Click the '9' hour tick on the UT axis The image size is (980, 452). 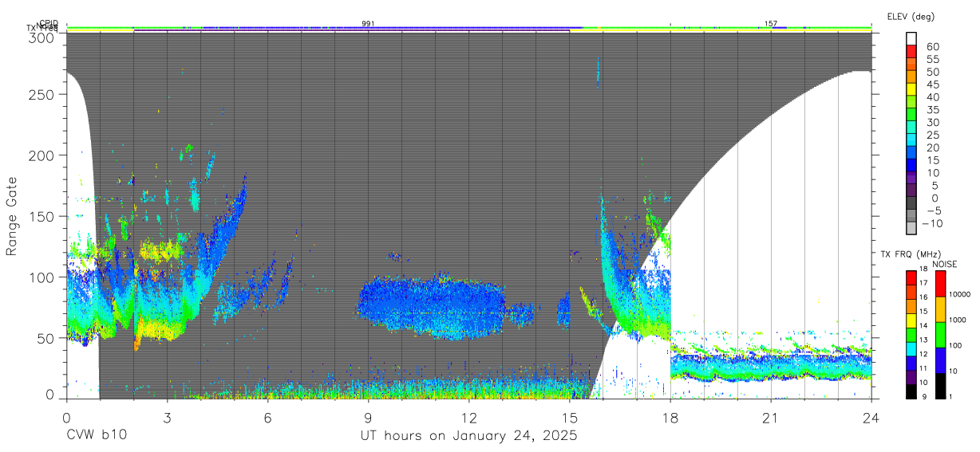pyautogui.click(x=368, y=417)
